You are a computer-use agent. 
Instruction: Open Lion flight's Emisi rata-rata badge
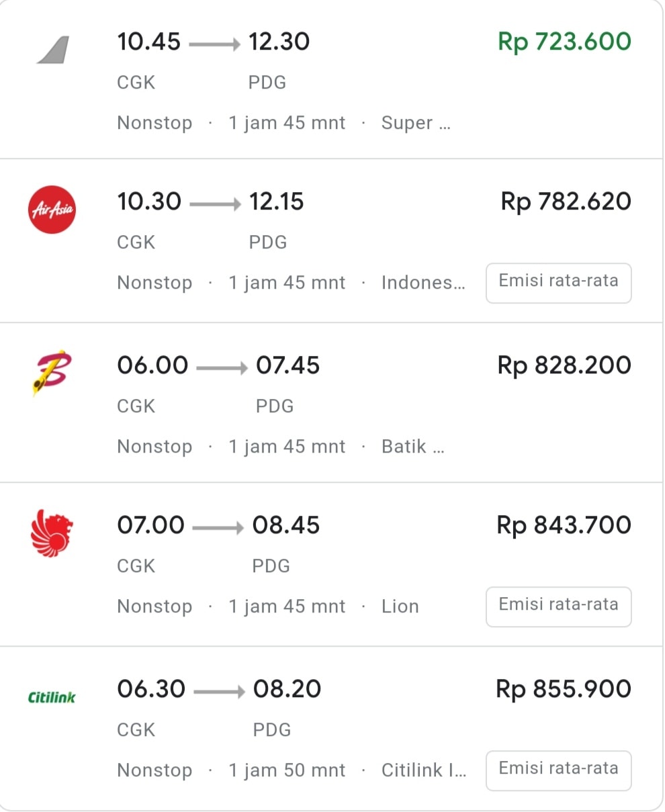(558, 606)
